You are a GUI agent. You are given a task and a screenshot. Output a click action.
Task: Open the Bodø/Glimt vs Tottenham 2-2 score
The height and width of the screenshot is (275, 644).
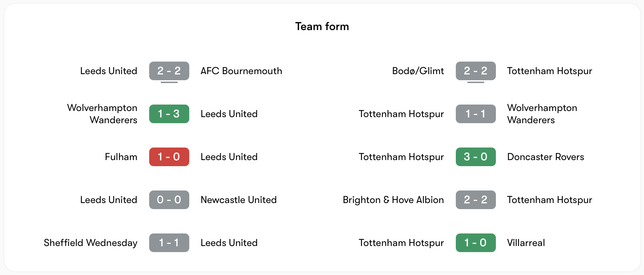click(475, 71)
